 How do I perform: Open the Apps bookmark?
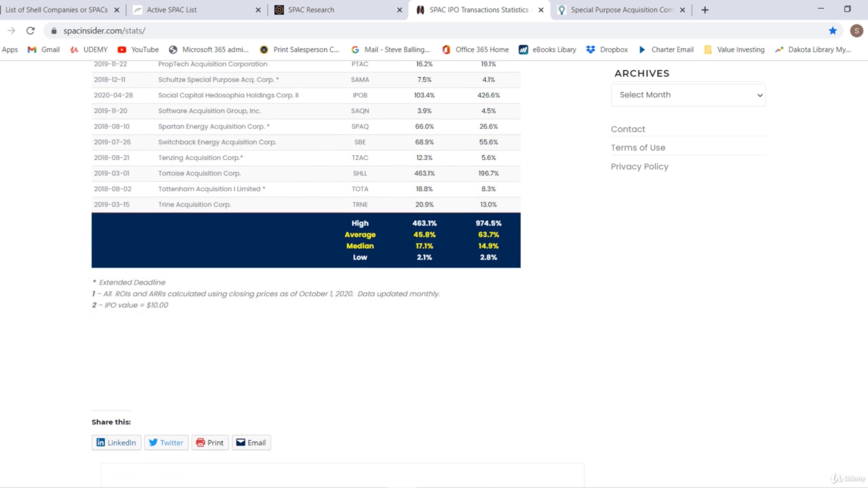coord(10,49)
